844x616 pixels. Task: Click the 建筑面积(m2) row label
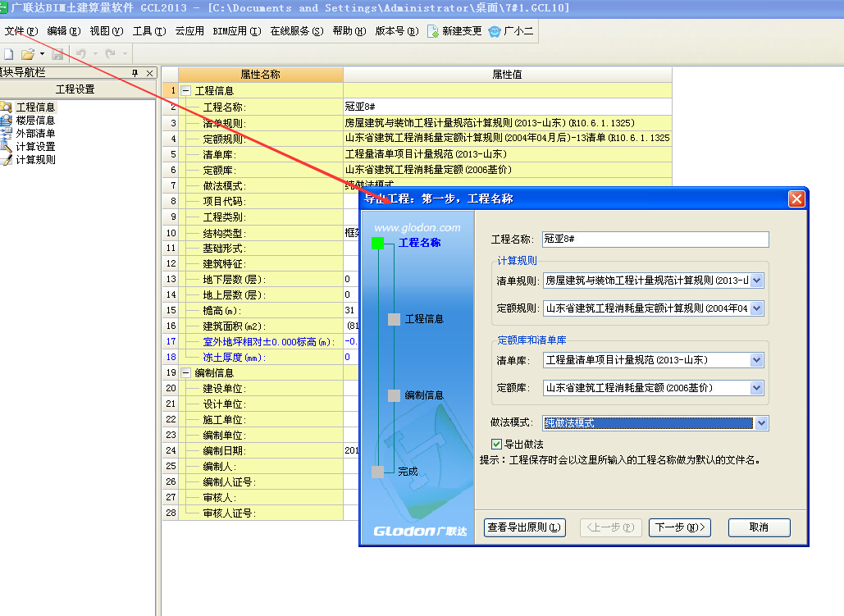(x=234, y=326)
